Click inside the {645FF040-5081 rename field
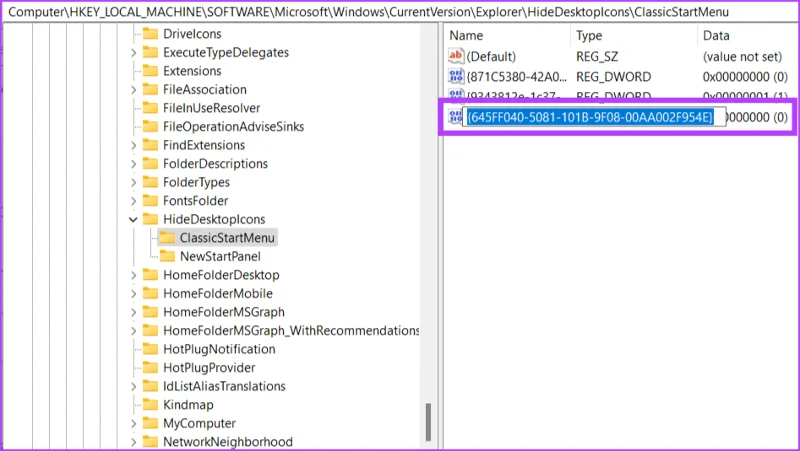800x451 pixels. pos(594,117)
